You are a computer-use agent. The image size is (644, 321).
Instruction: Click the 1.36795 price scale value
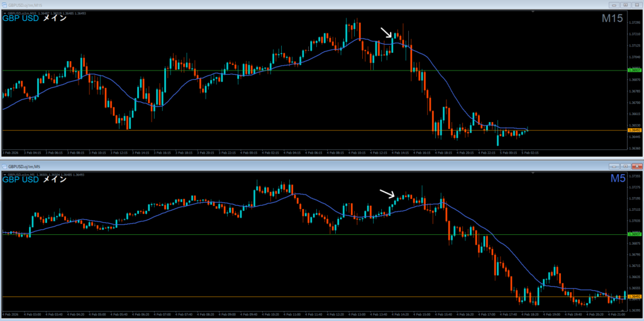[x=635, y=254]
